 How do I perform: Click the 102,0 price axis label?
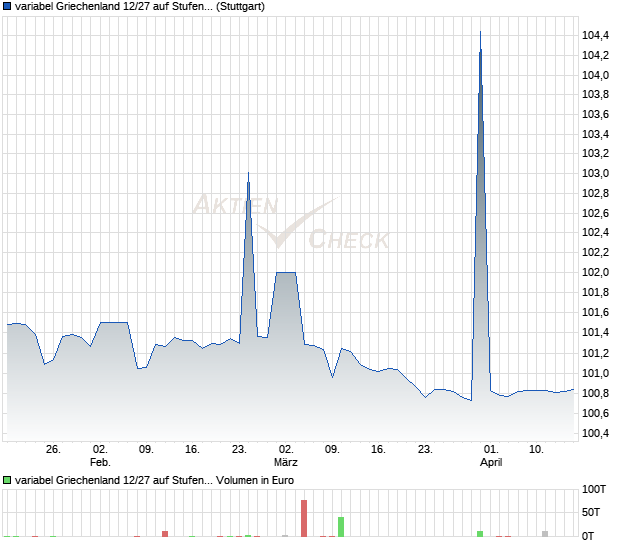point(595,272)
